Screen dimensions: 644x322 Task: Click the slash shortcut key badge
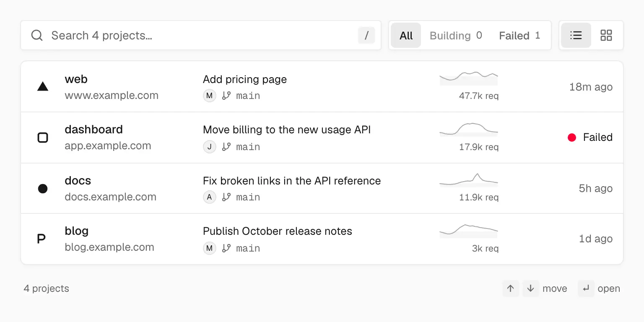(366, 35)
